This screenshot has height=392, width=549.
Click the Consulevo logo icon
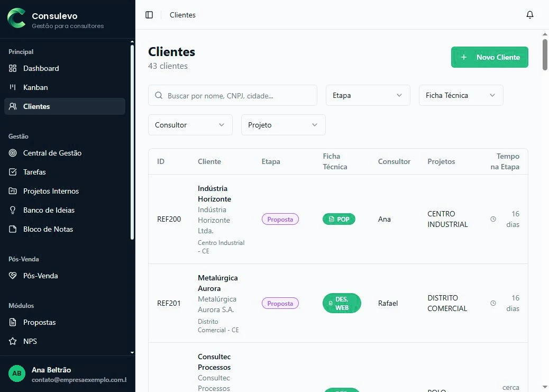(x=16, y=18)
